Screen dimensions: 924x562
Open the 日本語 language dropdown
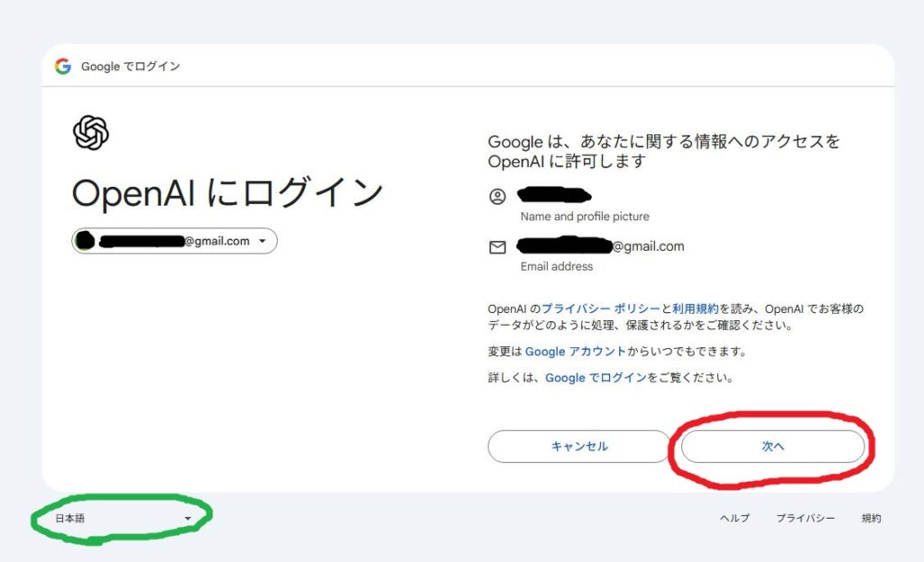[x=123, y=519]
